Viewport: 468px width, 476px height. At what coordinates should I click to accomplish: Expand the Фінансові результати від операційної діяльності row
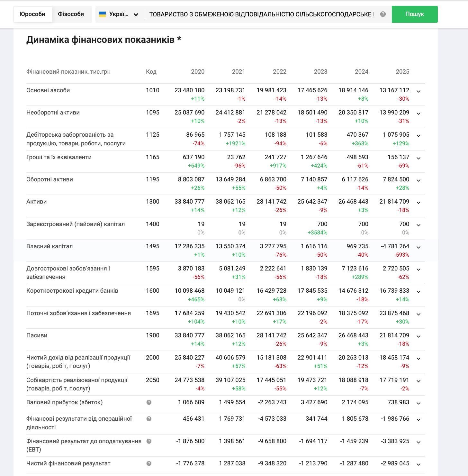[419, 420]
